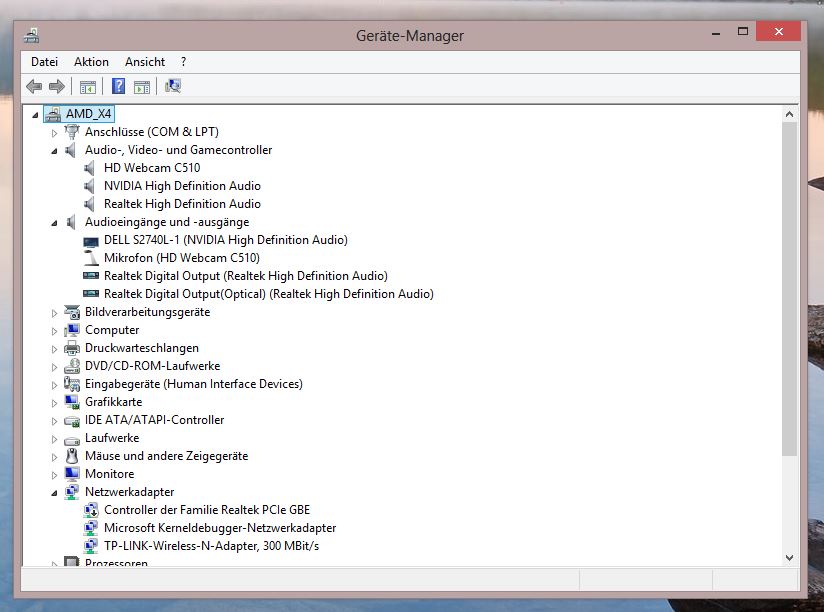
Task: Click the vertical scrollbar thumb
Action: pos(789,289)
